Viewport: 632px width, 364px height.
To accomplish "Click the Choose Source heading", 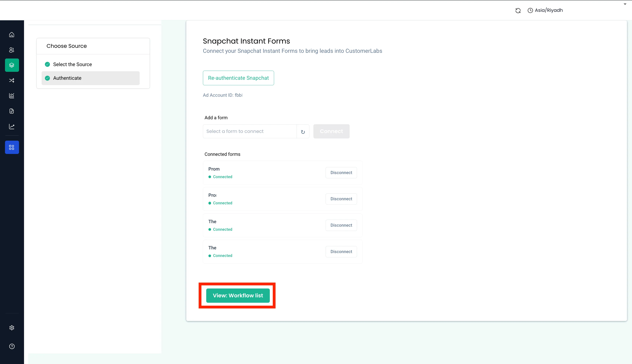I will (x=67, y=46).
